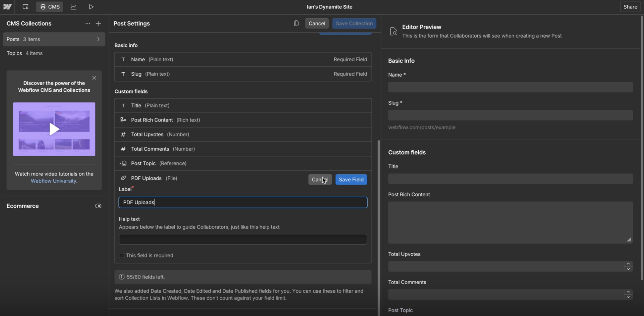This screenshot has width=644, height=316.
Task: Focus the Label input field
Action: point(243,202)
